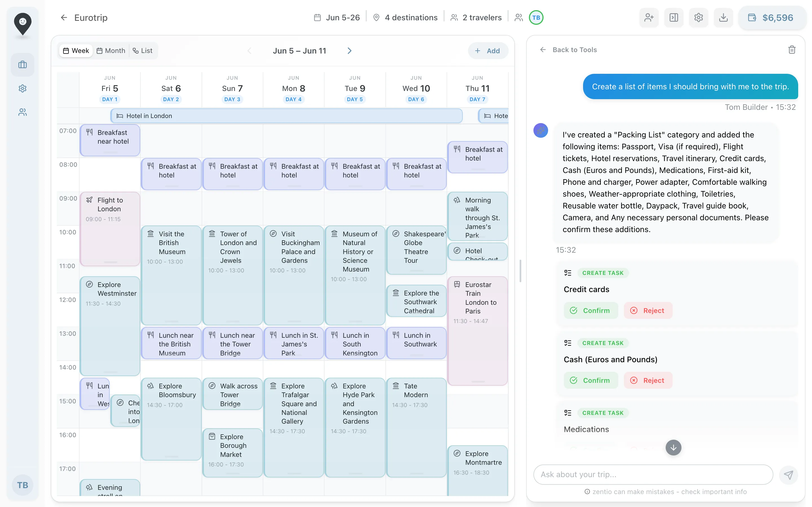Click the send message paper plane icon
The width and height of the screenshot is (812, 507).
[x=788, y=475]
